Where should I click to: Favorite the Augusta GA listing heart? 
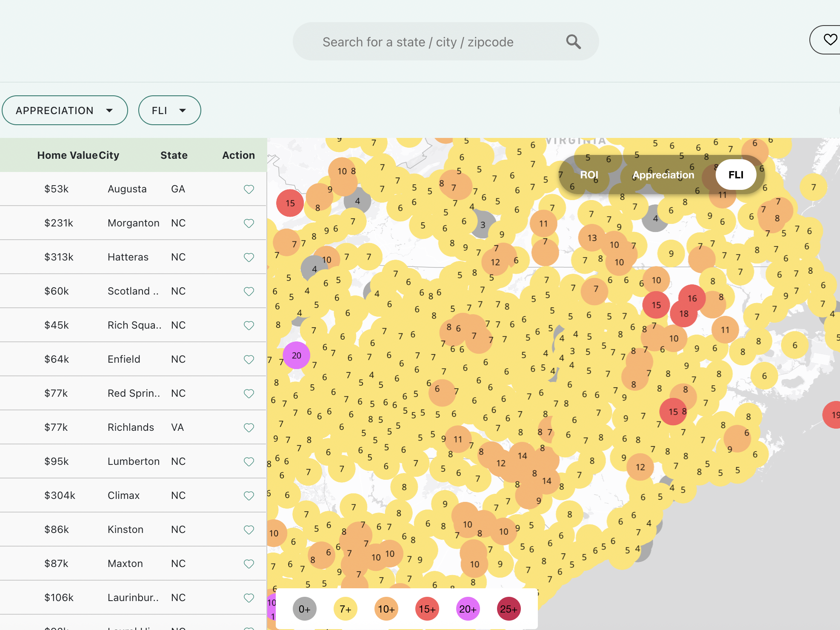[249, 189]
